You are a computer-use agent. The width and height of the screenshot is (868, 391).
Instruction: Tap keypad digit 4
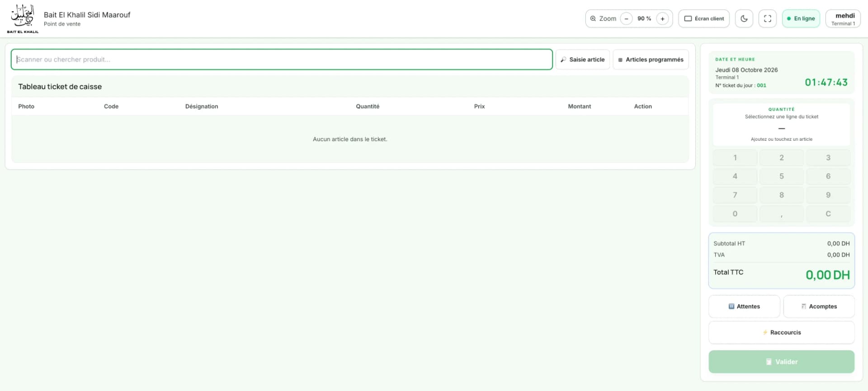(735, 176)
